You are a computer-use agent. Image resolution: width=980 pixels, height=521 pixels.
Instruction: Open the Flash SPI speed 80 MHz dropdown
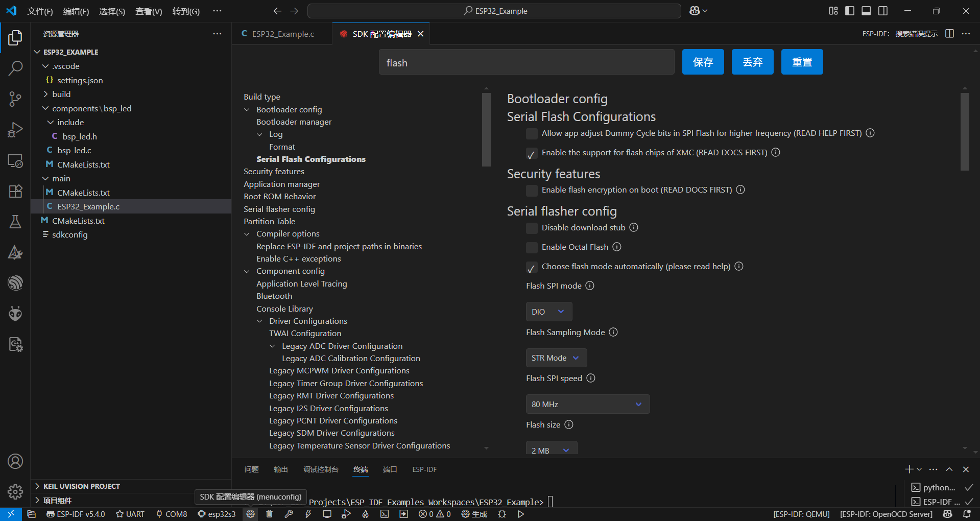[588, 404]
